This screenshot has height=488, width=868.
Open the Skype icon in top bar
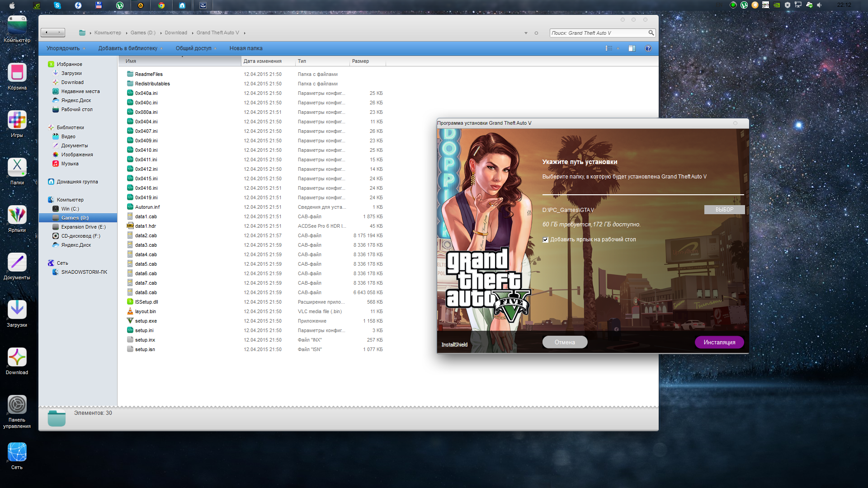pos(57,5)
